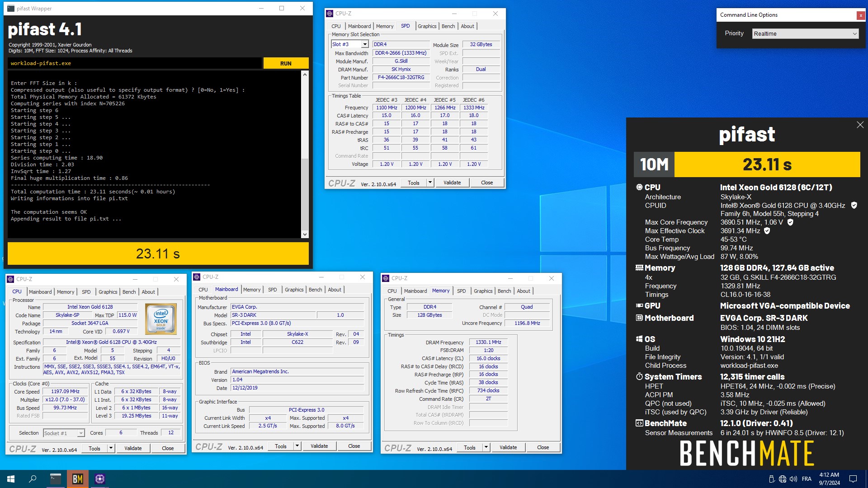Image resolution: width=868 pixels, height=488 pixels.
Task: Click Memory section icon in BenchMate panel
Action: 639,268
